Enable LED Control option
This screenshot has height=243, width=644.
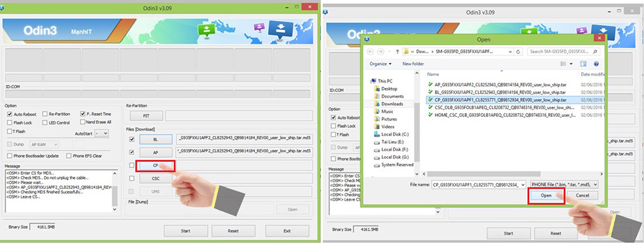pos(44,122)
